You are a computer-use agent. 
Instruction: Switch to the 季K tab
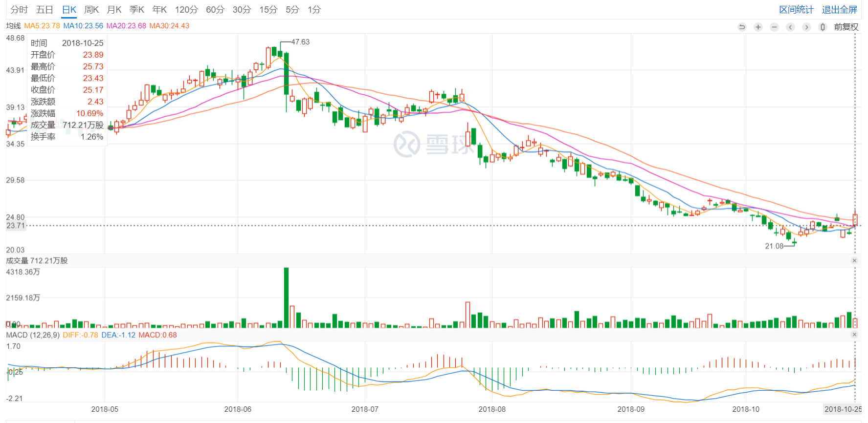coord(136,10)
